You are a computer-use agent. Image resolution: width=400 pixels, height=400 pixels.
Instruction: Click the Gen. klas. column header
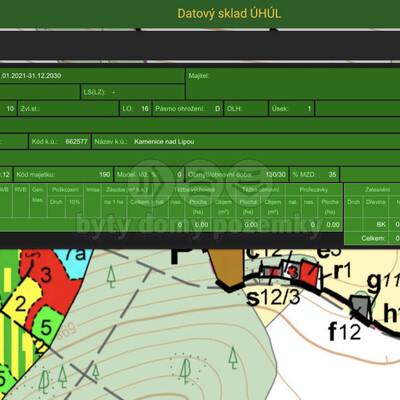[38, 195]
